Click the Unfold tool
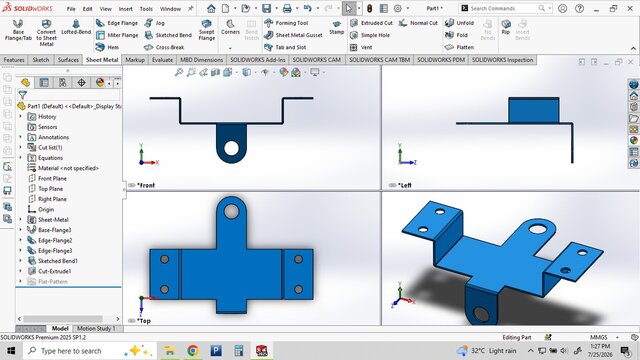The image size is (640, 360). 459,23
